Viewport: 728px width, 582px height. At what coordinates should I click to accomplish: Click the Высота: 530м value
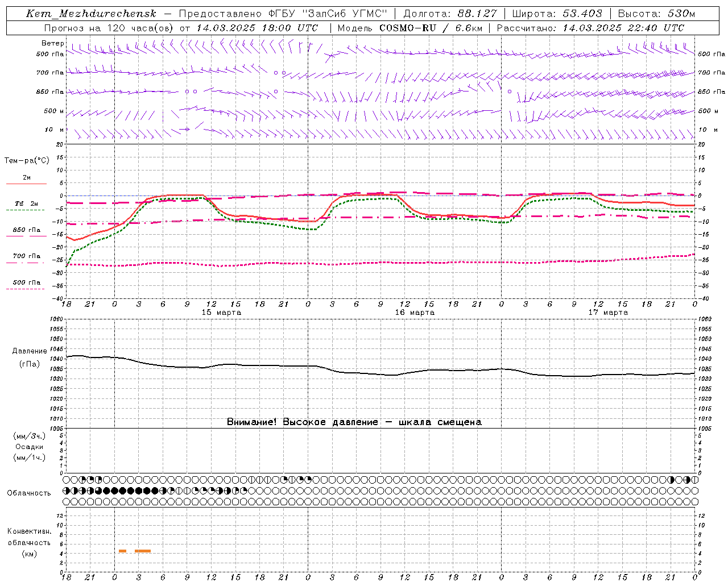tap(656, 14)
